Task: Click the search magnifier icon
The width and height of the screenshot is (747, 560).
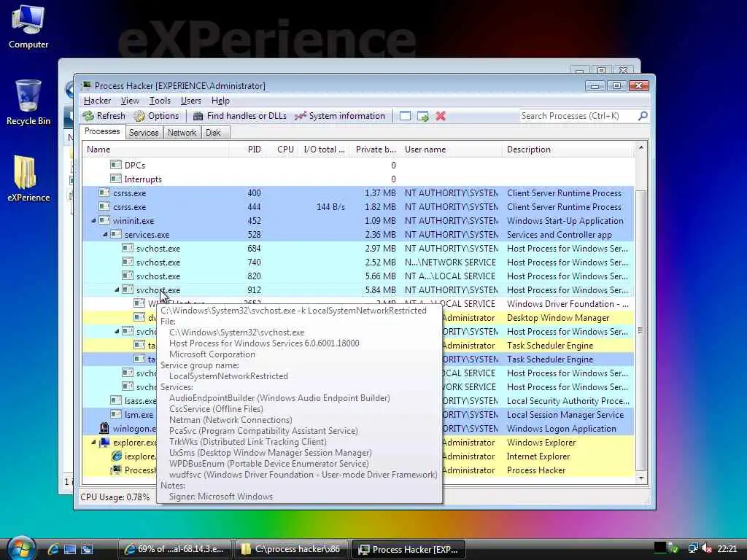Action: point(643,116)
